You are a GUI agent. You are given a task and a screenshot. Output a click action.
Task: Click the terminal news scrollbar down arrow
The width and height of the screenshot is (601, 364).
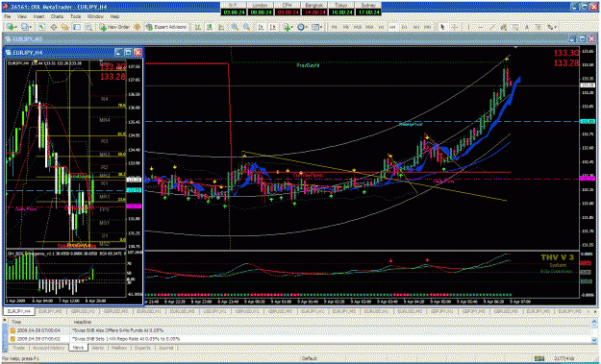[595, 341]
